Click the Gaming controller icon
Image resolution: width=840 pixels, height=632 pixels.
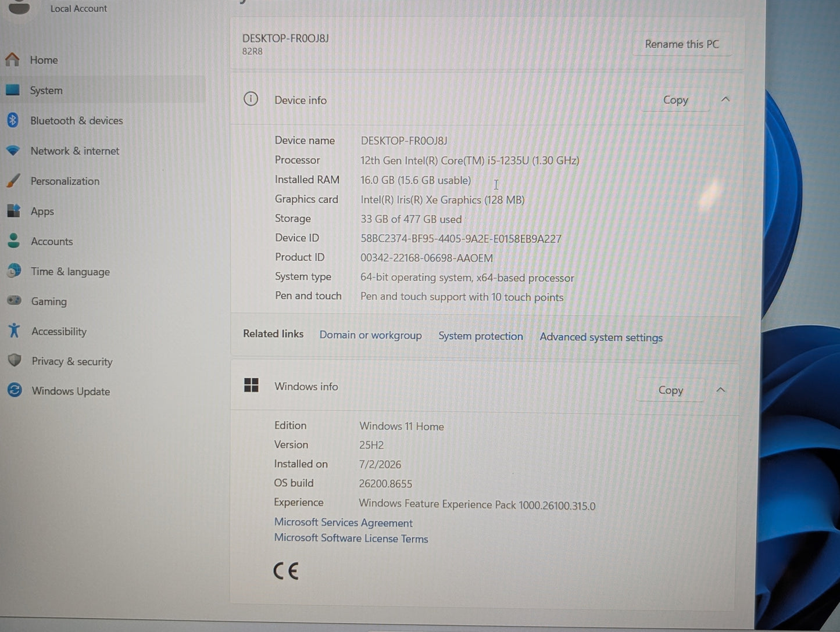(15, 300)
